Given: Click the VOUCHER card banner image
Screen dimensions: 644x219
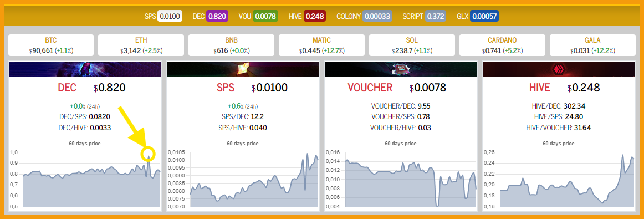Looking at the screenshot, I should (401, 69).
